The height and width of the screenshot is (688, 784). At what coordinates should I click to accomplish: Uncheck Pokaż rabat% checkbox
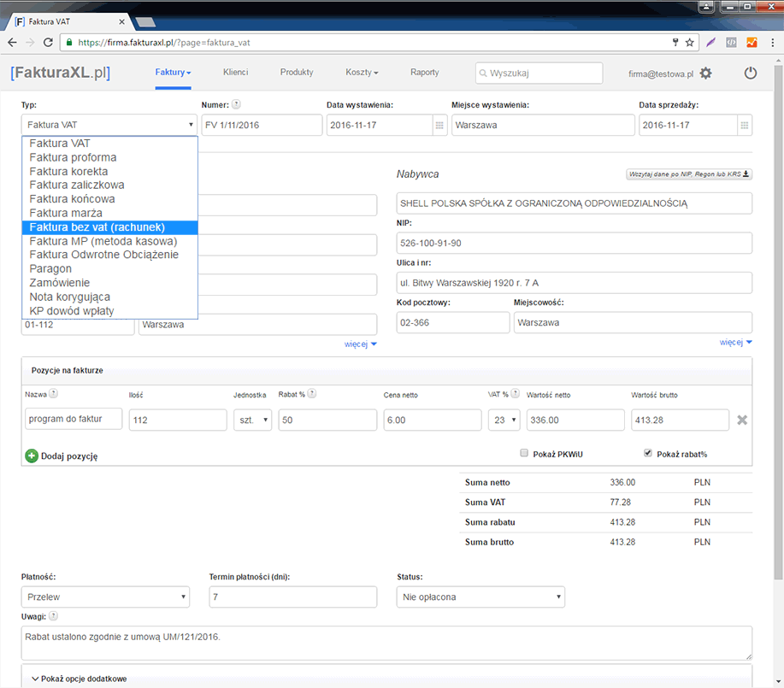tap(647, 454)
